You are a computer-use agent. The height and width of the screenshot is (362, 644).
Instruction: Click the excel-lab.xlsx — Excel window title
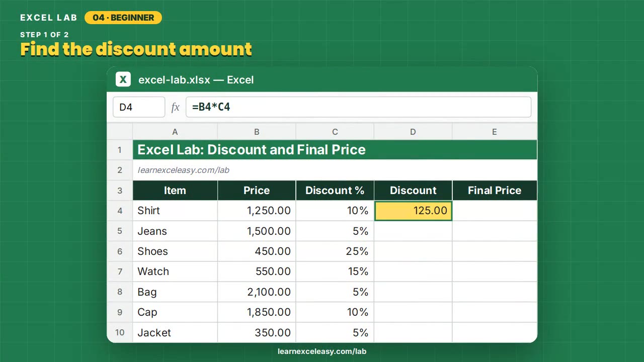196,79
